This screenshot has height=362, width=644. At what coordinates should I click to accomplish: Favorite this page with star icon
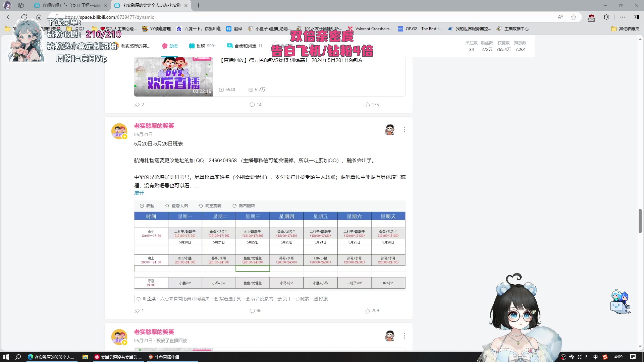(574, 17)
